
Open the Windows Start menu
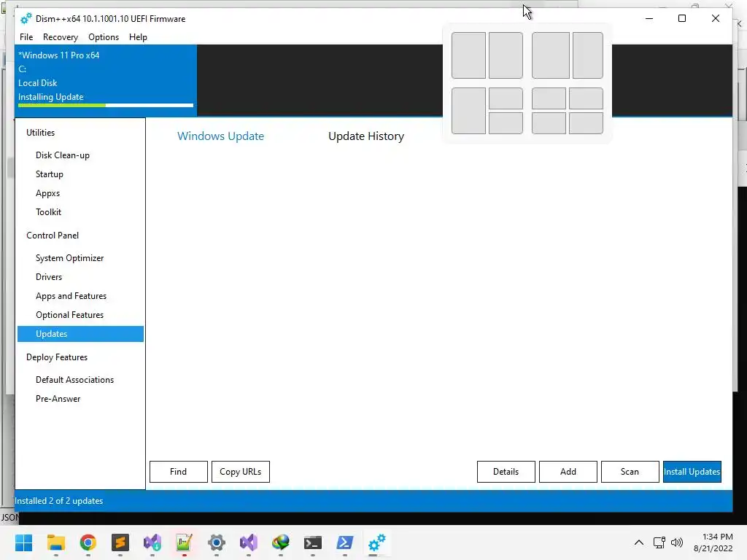tap(23, 542)
